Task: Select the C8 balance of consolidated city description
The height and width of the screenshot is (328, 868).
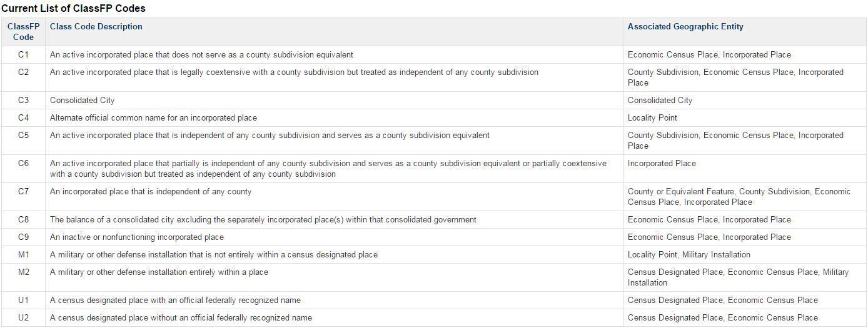Action: [263, 220]
